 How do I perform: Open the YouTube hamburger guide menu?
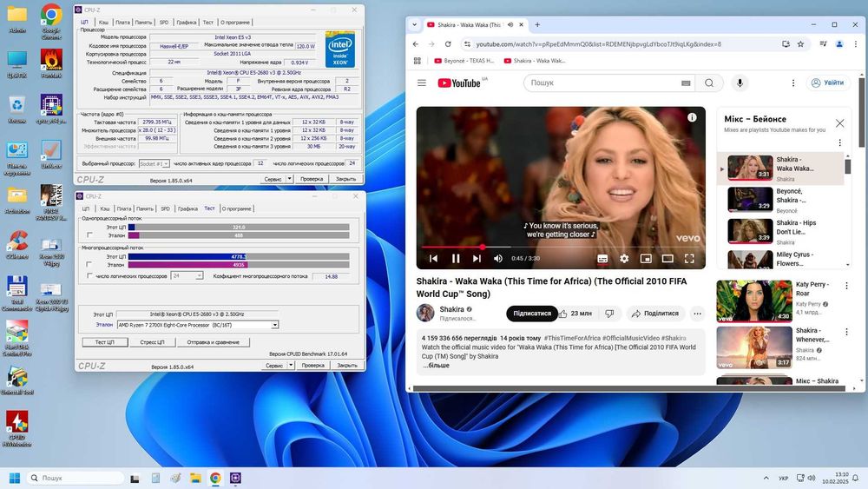click(422, 83)
